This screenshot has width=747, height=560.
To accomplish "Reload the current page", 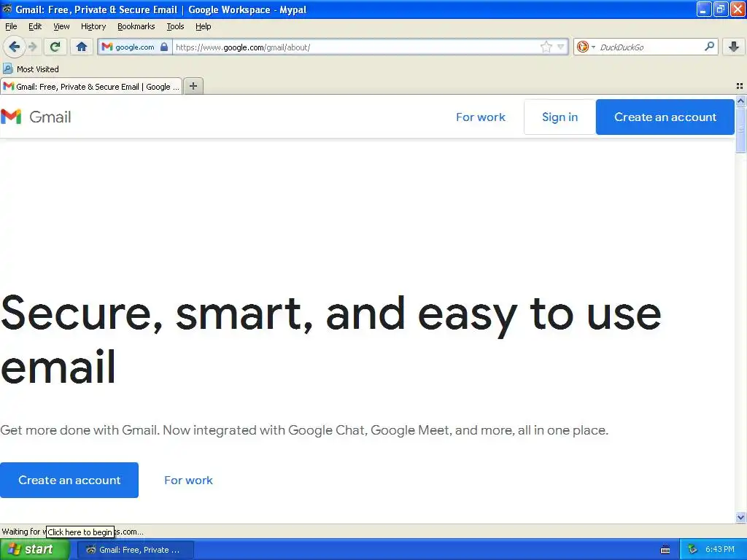I will tap(55, 47).
